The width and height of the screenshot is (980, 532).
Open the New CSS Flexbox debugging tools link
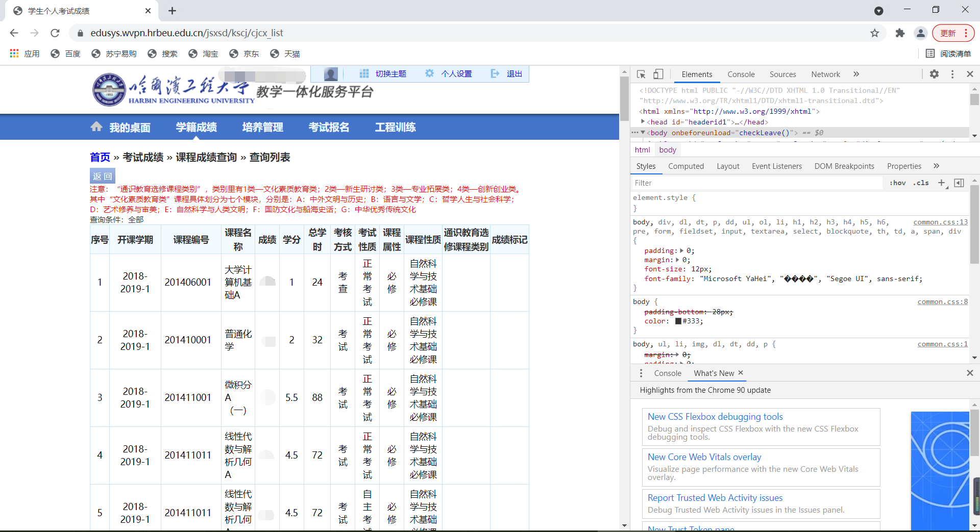coord(715,416)
